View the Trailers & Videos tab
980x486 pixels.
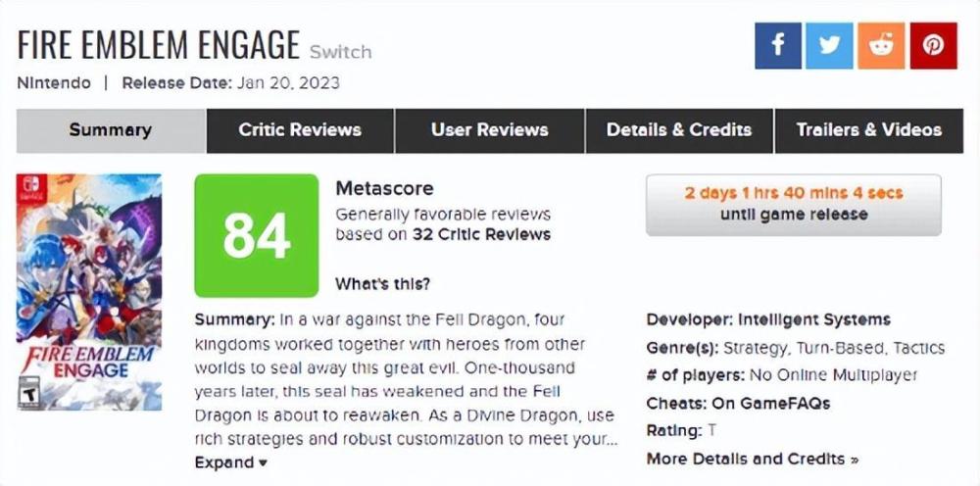868,130
